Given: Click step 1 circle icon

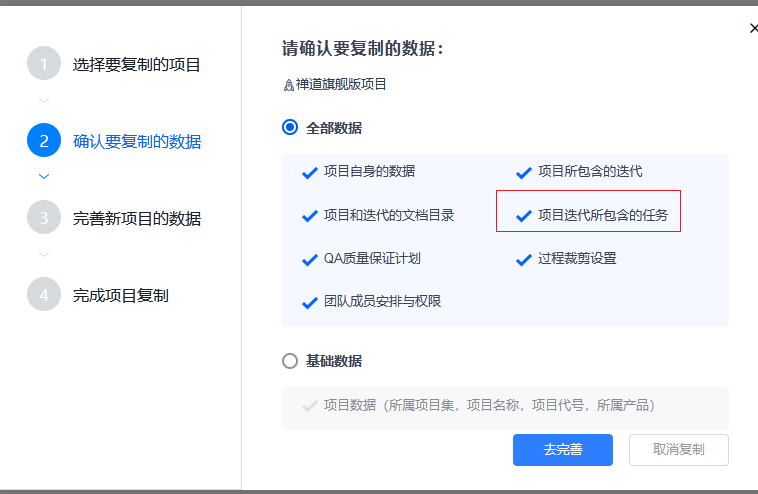Looking at the screenshot, I should tap(44, 65).
